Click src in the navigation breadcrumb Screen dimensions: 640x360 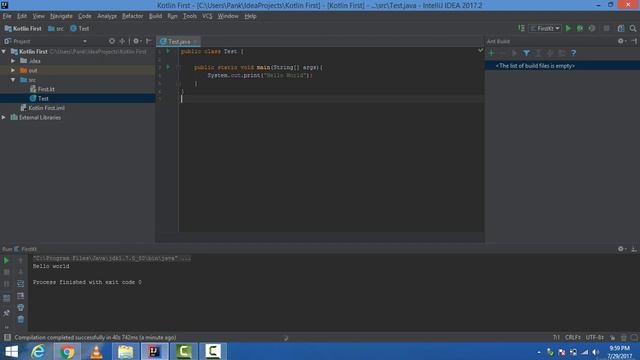click(56, 29)
